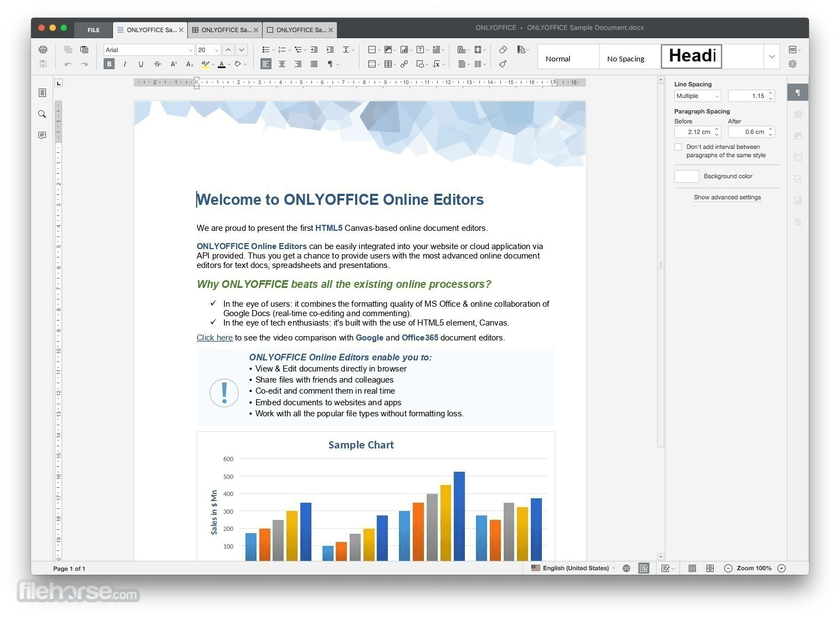Image resolution: width=840 pixels, height=619 pixels.
Task: Follow the 'Click here' hyperlink in the document
Action: coord(214,338)
